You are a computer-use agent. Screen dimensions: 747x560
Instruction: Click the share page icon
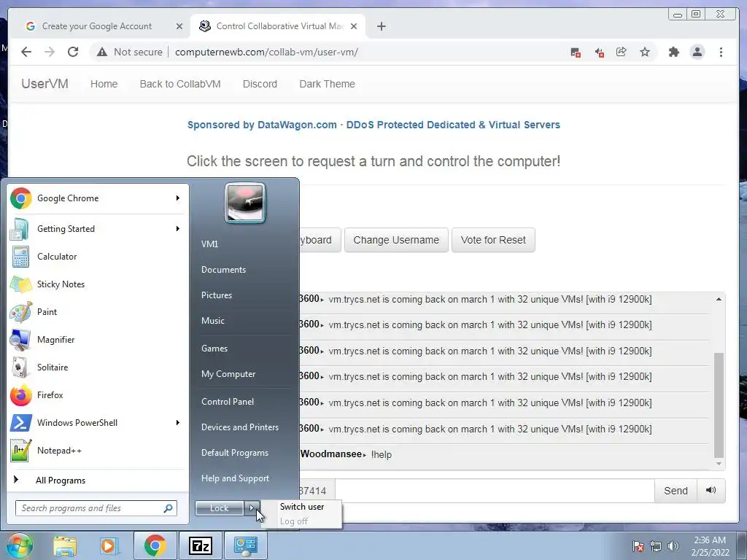coord(622,52)
